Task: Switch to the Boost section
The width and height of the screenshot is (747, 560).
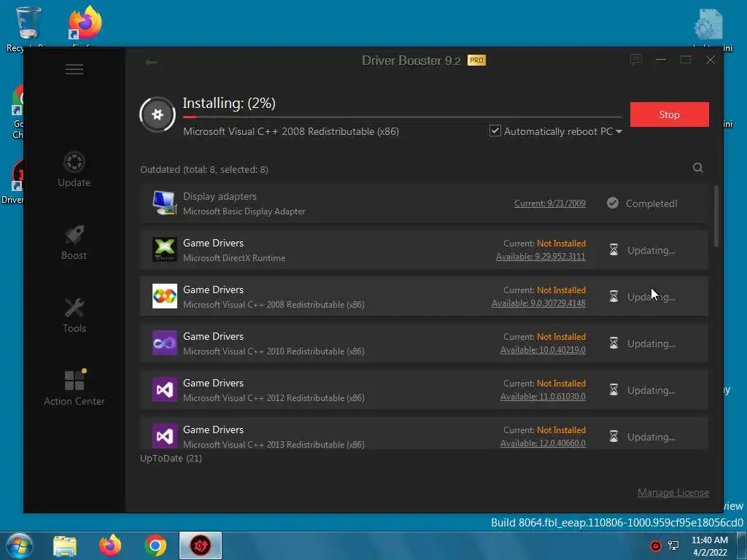Action: [74, 242]
